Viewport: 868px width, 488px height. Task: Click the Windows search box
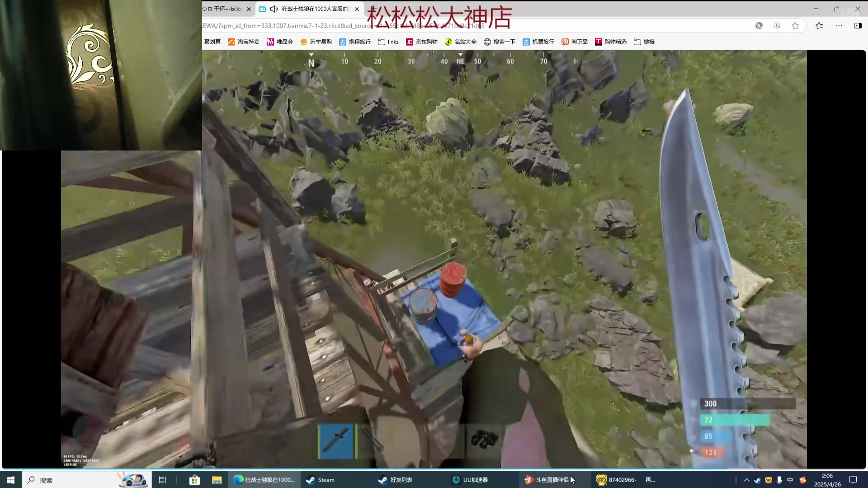point(68,480)
